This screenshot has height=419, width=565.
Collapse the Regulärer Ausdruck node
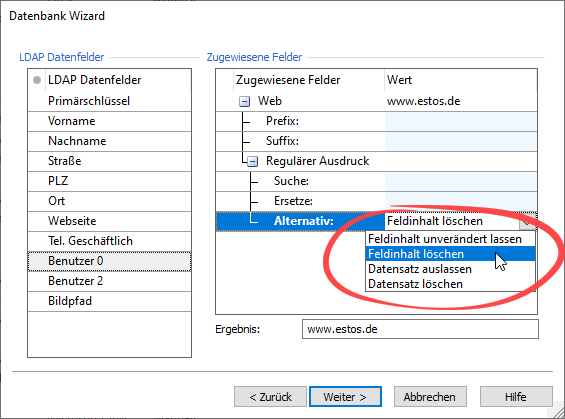pos(253,161)
